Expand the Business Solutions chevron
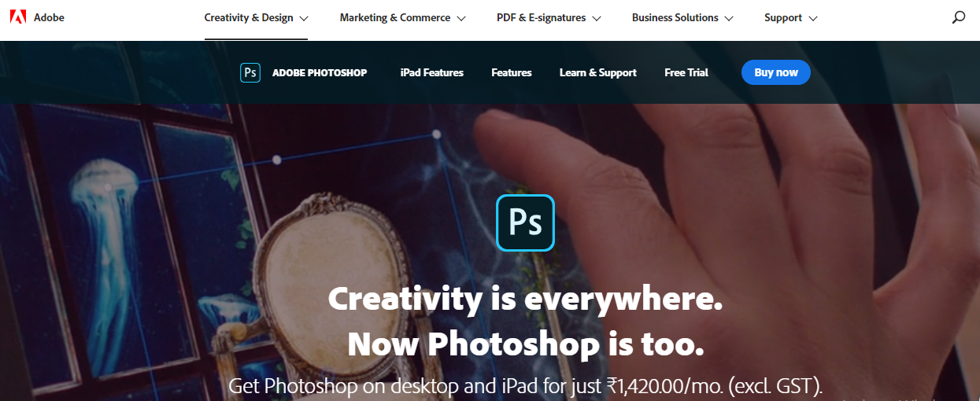 [x=729, y=18]
